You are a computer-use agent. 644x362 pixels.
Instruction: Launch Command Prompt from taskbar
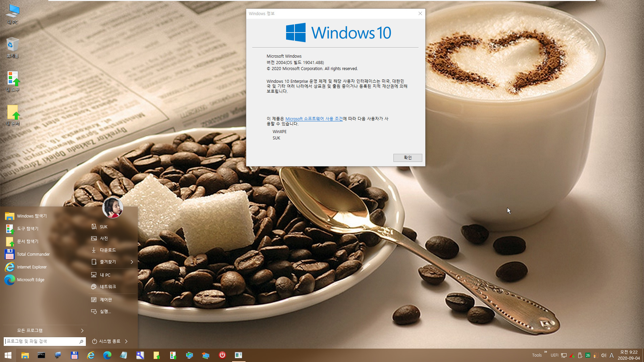(x=41, y=355)
